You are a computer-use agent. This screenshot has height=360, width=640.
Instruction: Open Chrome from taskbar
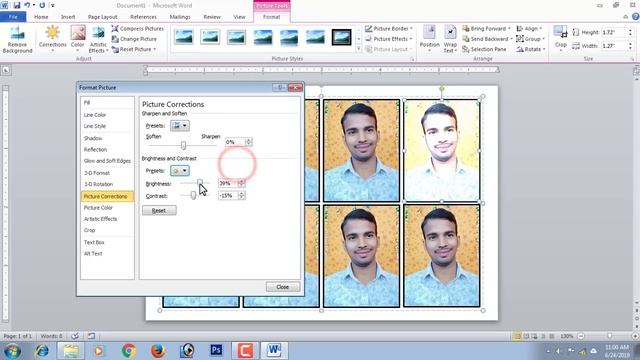point(129,350)
